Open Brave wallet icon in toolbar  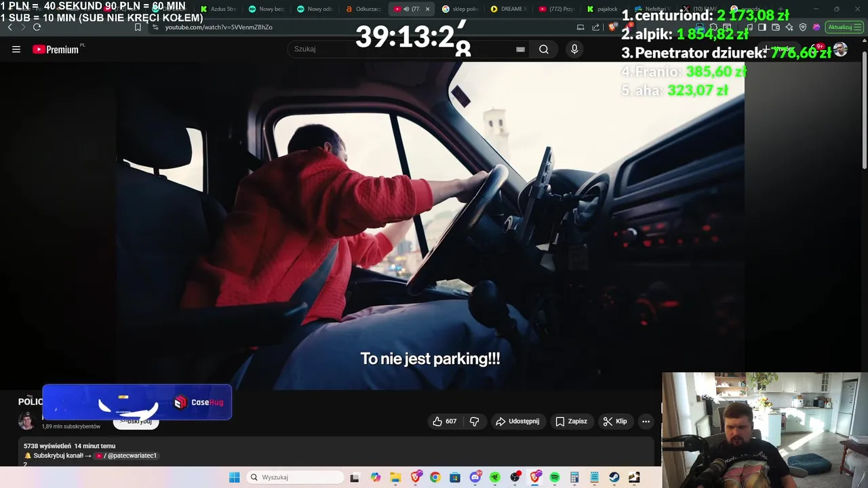point(776,27)
